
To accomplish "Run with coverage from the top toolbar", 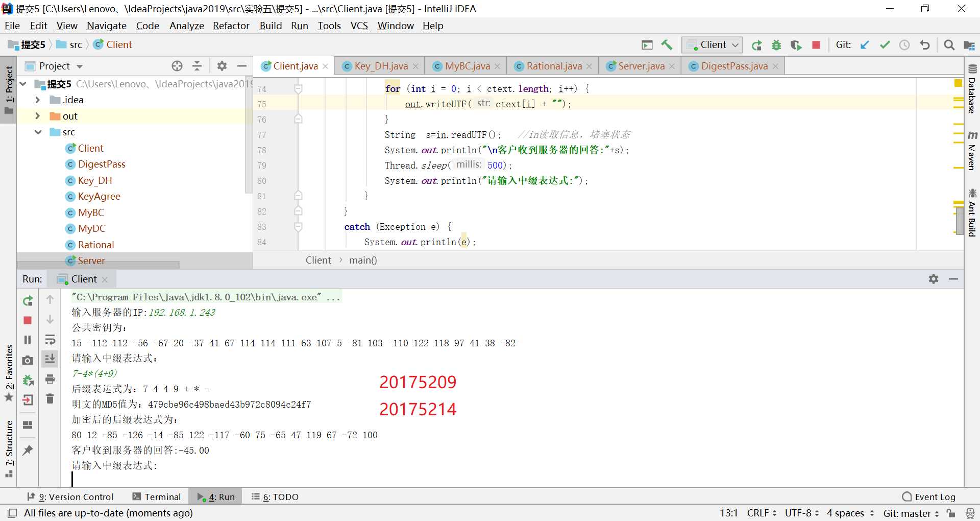I will click(x=796, y=45).
